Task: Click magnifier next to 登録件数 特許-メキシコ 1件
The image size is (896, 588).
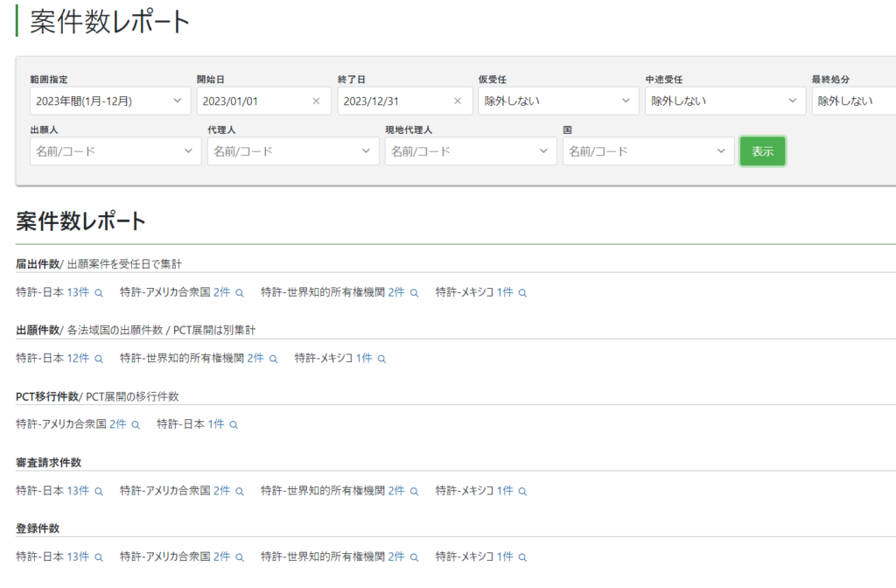Action: (x=522, y=557)
